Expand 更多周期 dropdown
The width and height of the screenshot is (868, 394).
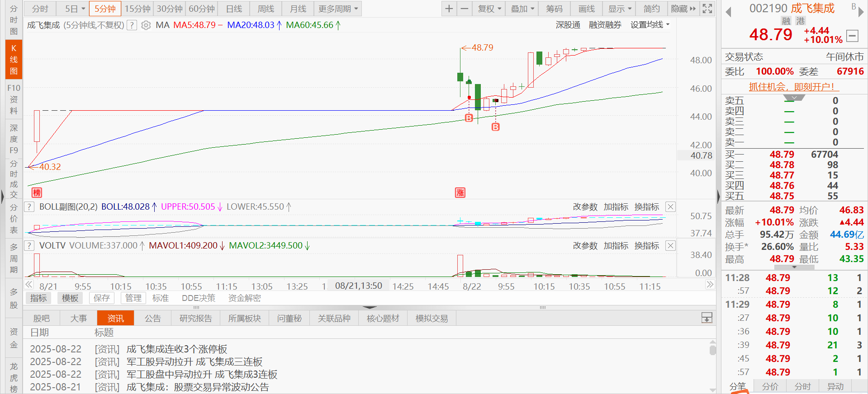(x=337, y=9)
